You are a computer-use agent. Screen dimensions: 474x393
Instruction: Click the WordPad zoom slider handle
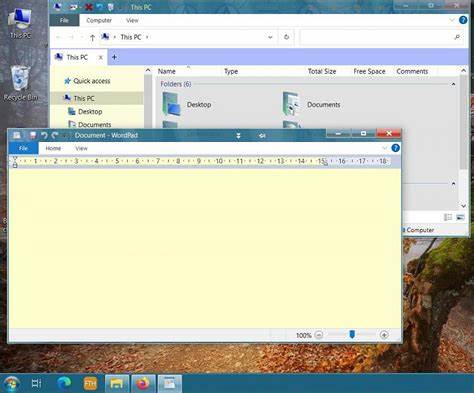pyautogui.click(x=352, y=334)
